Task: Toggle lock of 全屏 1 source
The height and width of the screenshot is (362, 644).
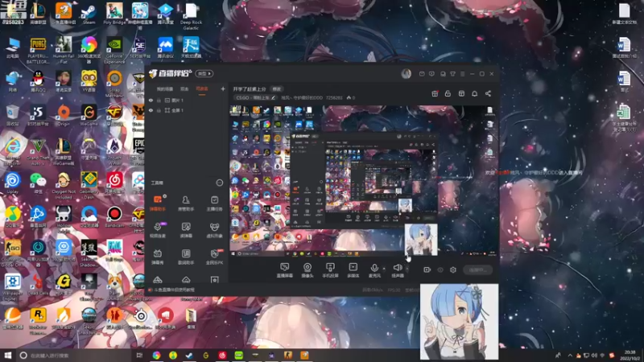Action: pos(159,110)
